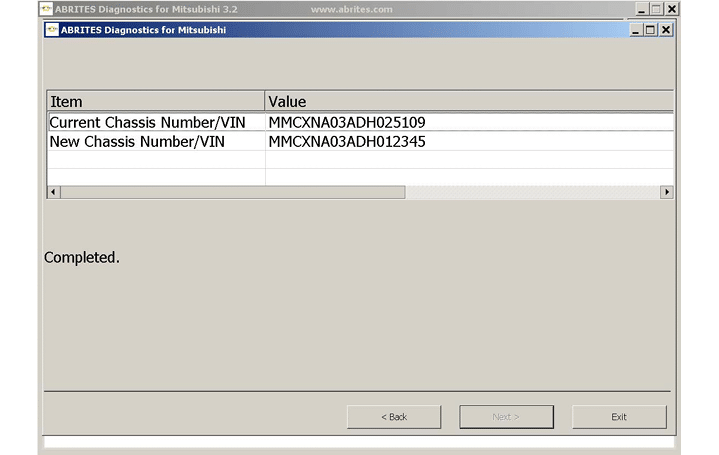
Task: Click the current VIN value MMCXNA03ADH025109
Action: click(x=347, y=122)
